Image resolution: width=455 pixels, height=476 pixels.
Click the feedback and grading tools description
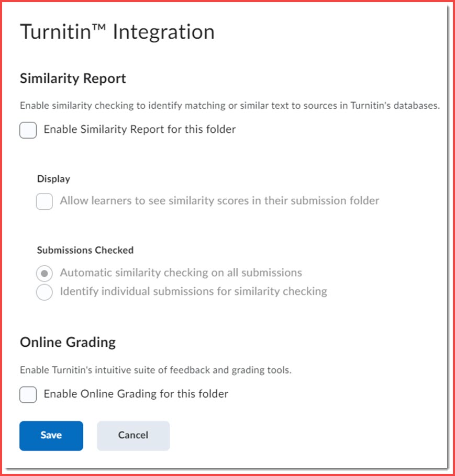click(x=155, y=370)
